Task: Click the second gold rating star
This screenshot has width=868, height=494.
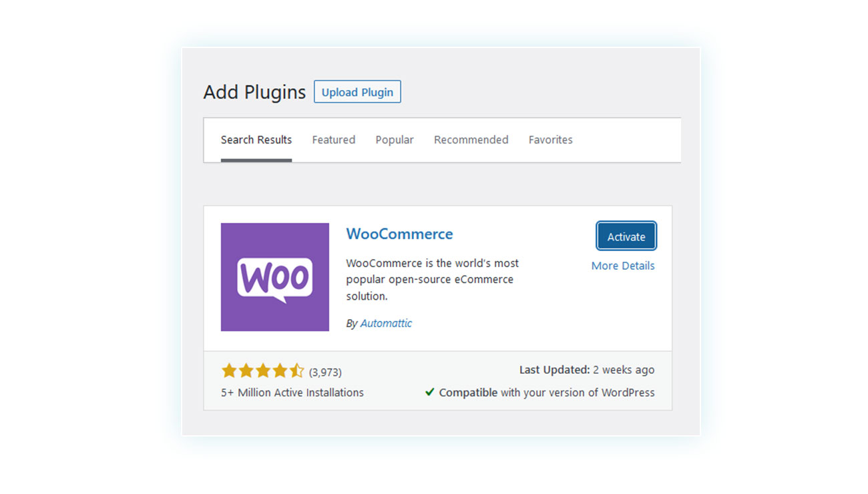Action: (246, 370)
